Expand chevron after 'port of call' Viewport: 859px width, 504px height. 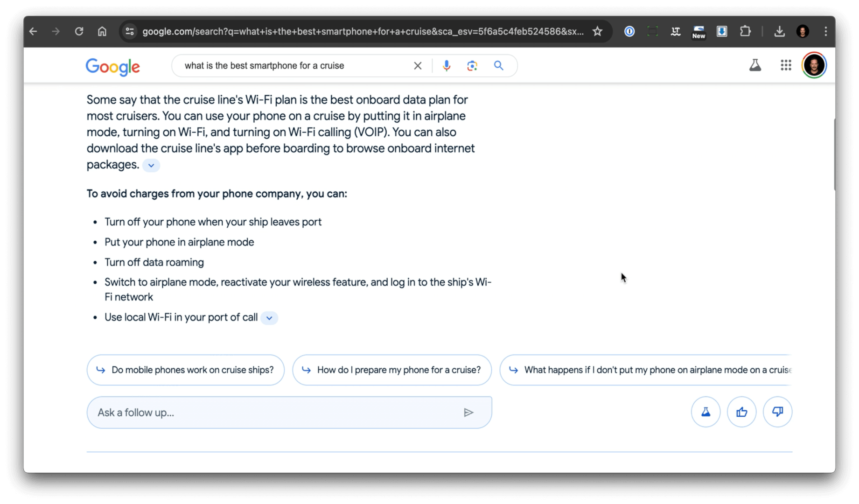tap(269, 318)
